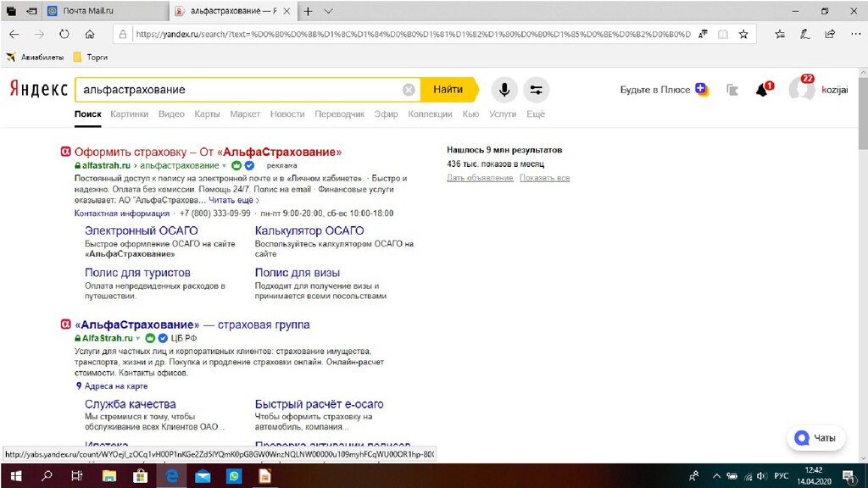This screenshot has width=868, height=488.
Task: Click the browser Forward arrow
Action: (x=39, y=34)
